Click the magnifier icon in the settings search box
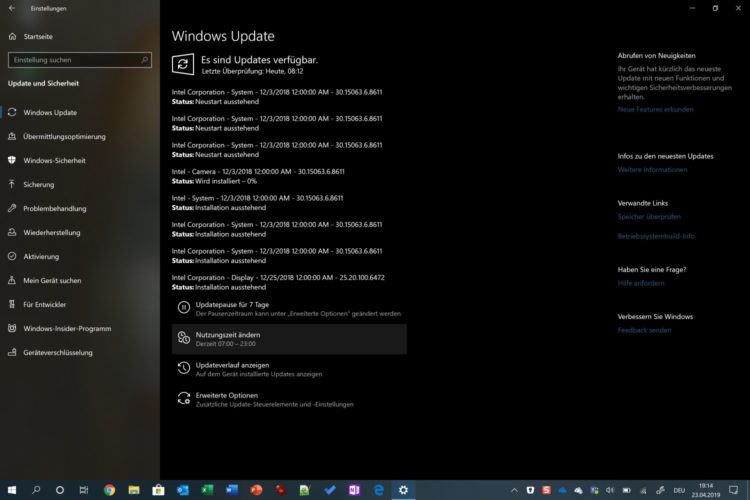The width and height of the screenshot is (750, 500). [x=144, y=60]
